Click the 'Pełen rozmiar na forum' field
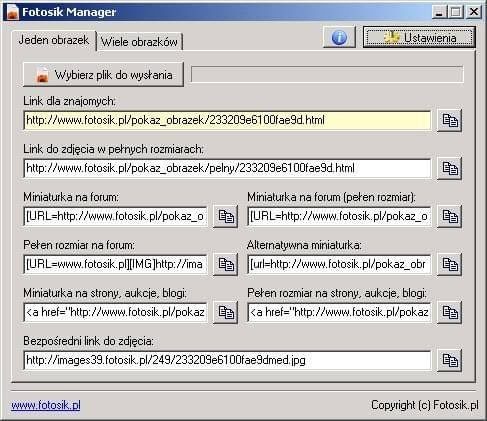Screen dimensions: 487x421 115,264
